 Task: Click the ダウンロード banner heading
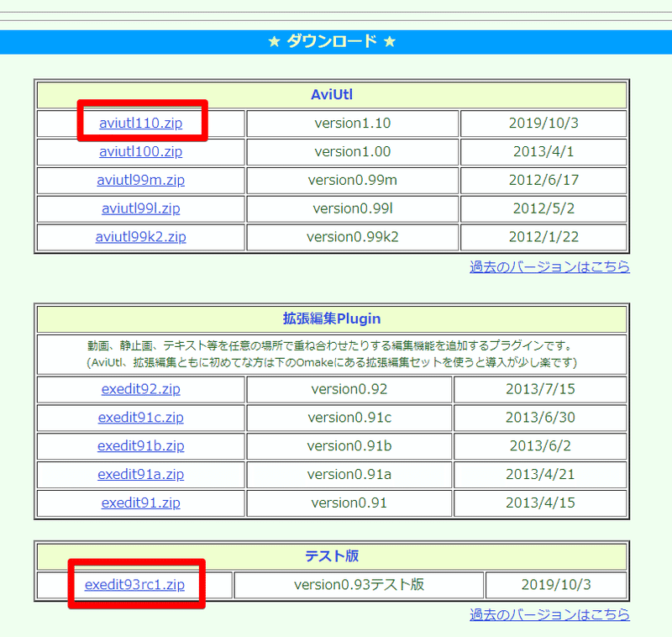(x=332, y=41)
